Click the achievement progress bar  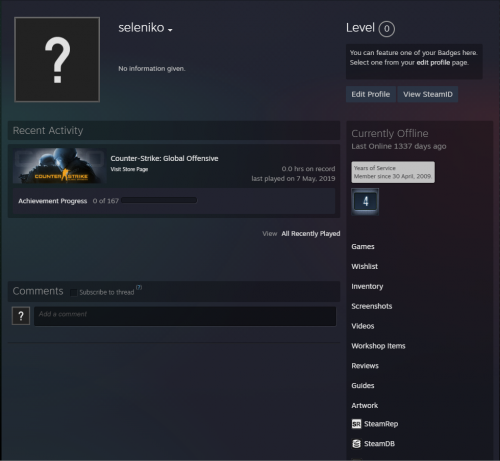[x=159, y=200]
